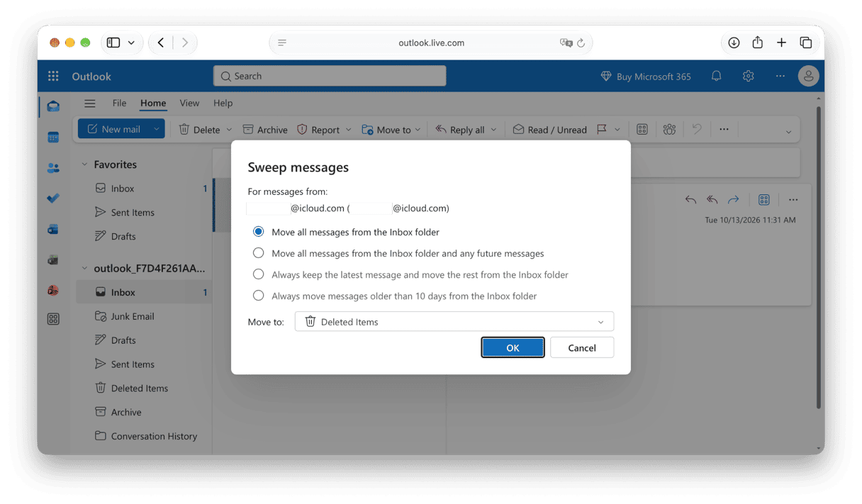Click the Reply arrow in reading pane

(690, 200)
